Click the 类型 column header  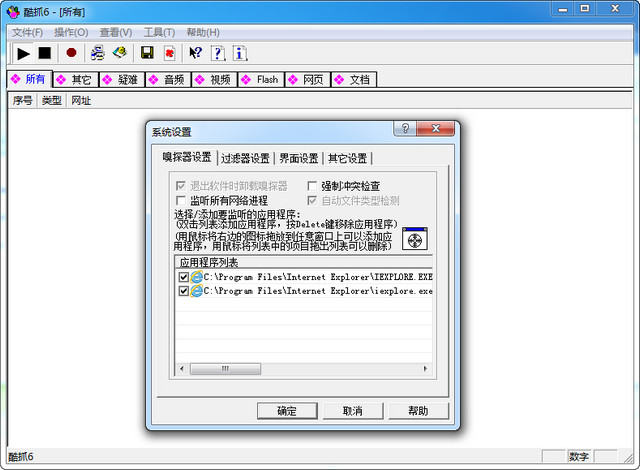52,100
